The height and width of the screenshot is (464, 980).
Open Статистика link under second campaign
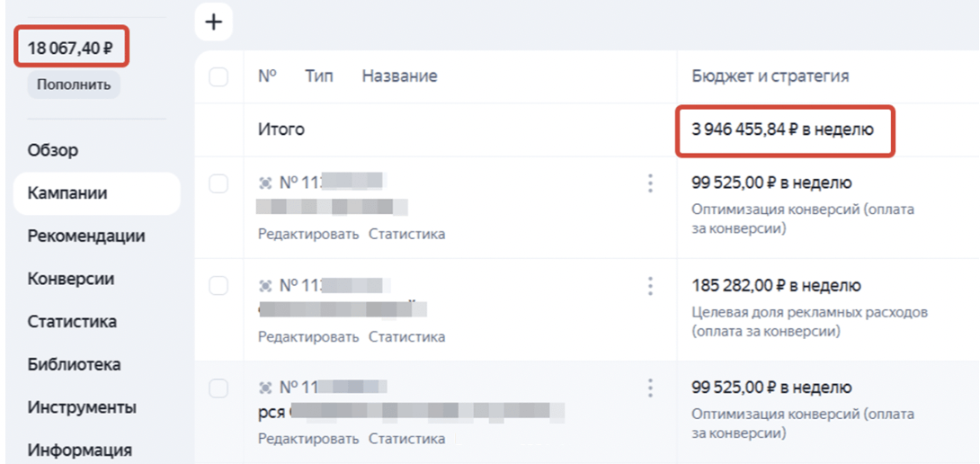[x=407, y=337]
